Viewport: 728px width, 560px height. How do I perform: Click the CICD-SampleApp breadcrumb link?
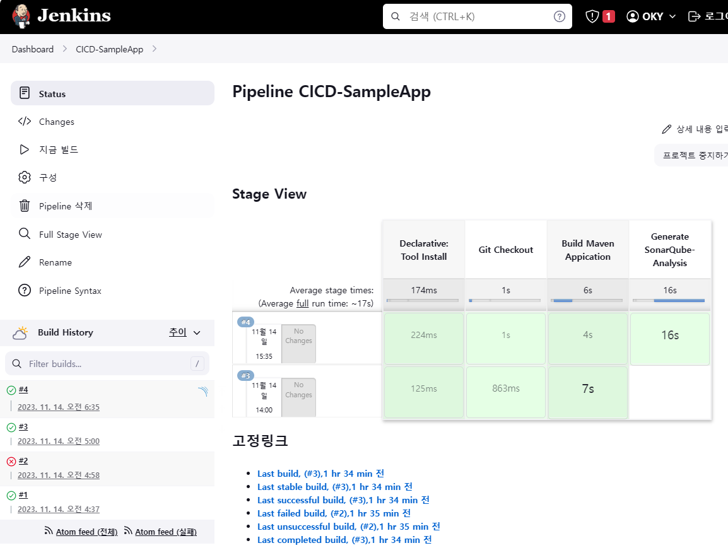(110, 49)
